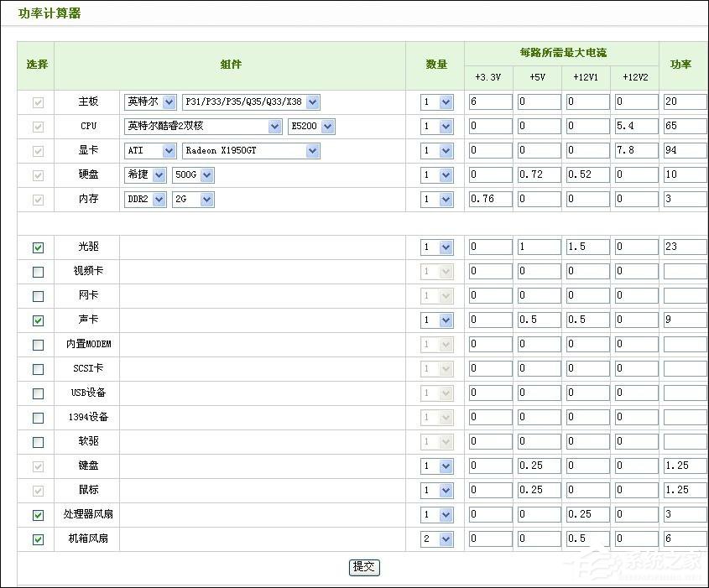The image size is (709, 588).
Task: Open the motherboard brand dropdown showing 英特尔
Action: coord(149,101)
